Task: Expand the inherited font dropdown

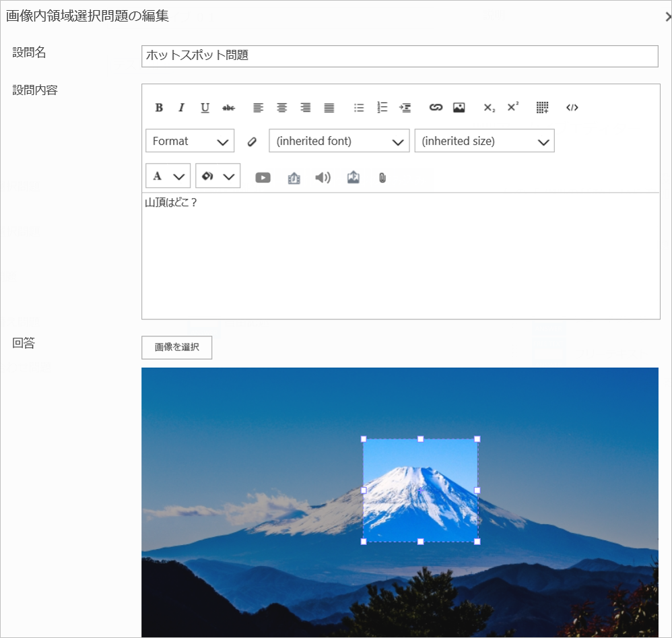Action: (339, 141)
